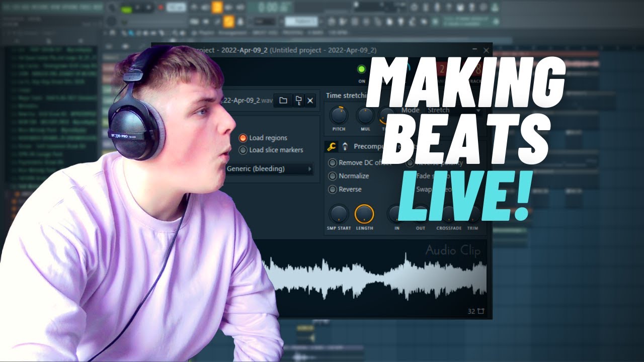Clear the loaded sample with the X icon
This screenshot has width=644, height=362.
pyautogui.click(x=310, y=101)
